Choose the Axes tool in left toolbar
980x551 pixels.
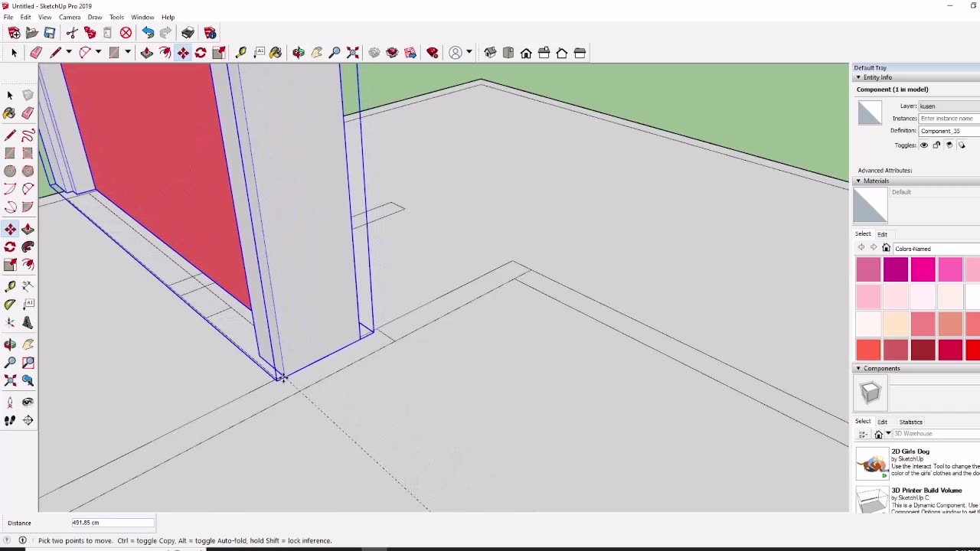(10, 322)
